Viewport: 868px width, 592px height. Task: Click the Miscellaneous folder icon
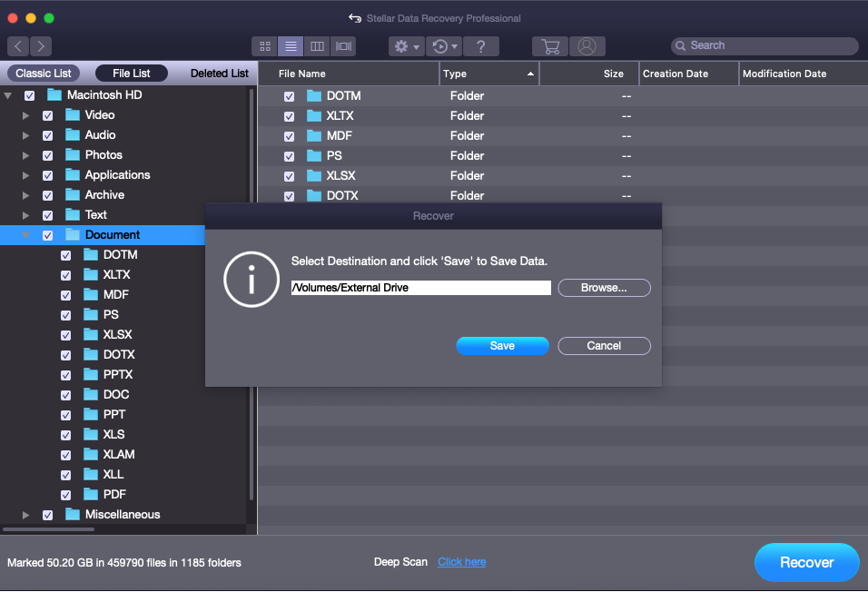pyautogui.click(x=73, y=515)
